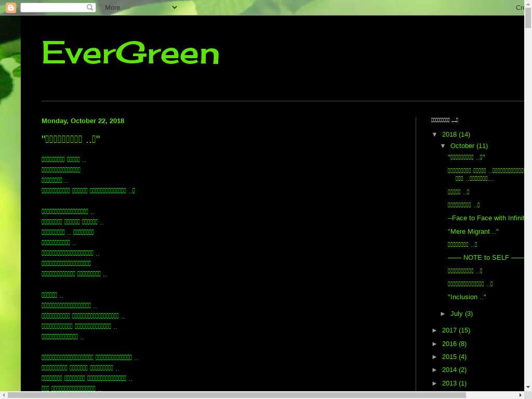532x399 pixels.
Task: Open the "Inclusion .." post link
Action: coord(467,297)
